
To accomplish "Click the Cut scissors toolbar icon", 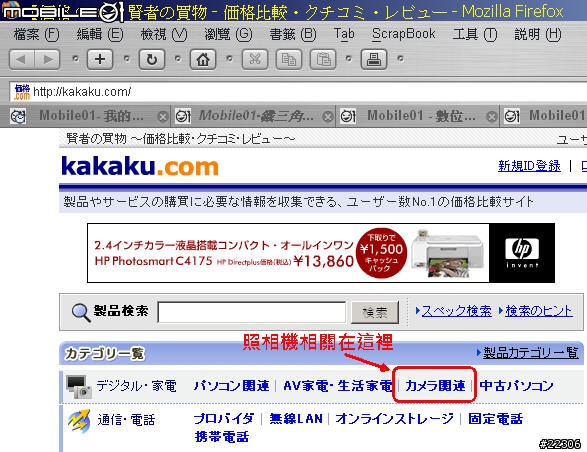I will (x=255, y=59).
